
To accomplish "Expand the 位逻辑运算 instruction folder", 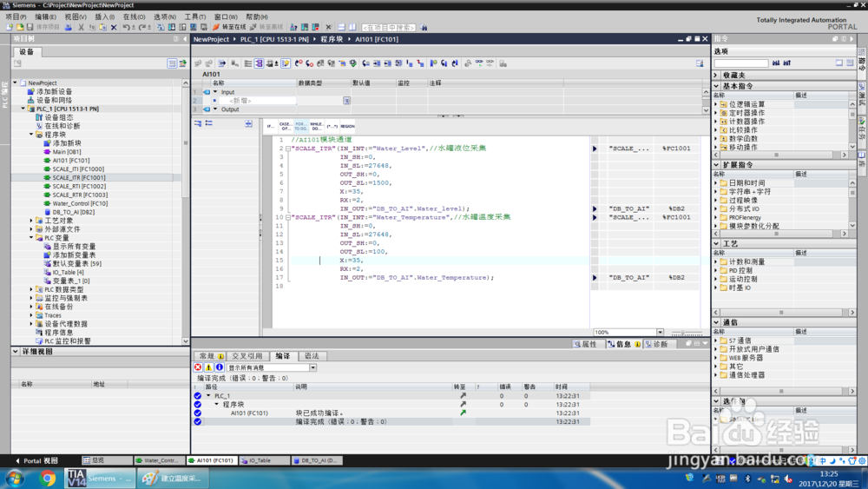I will coord(716,104).
